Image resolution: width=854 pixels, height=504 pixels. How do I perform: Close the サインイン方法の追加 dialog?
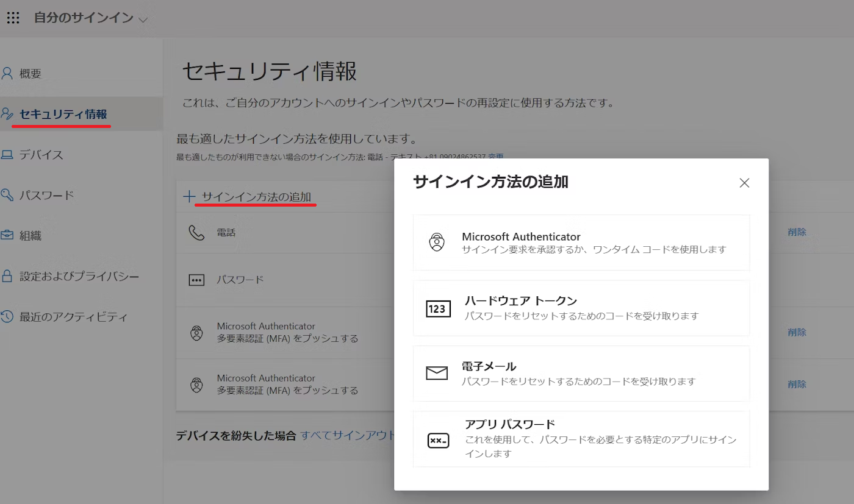[744, 183]
